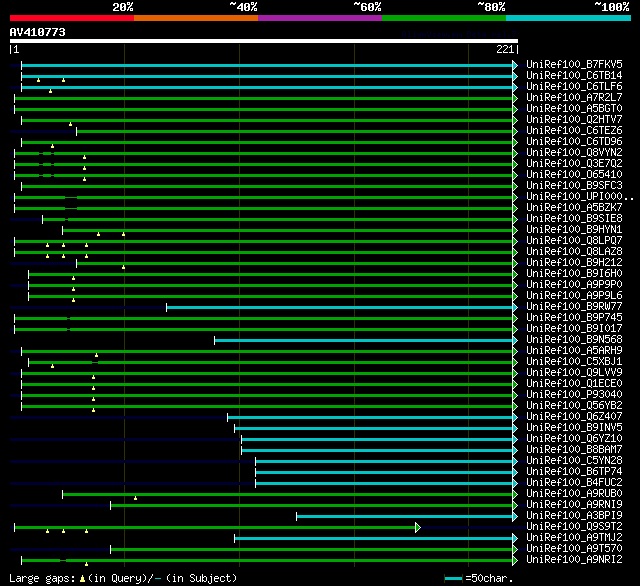Click UniRef100_B9P745 hit name
This screenshot has height=586, width=640.
click(x=574, y=318)
